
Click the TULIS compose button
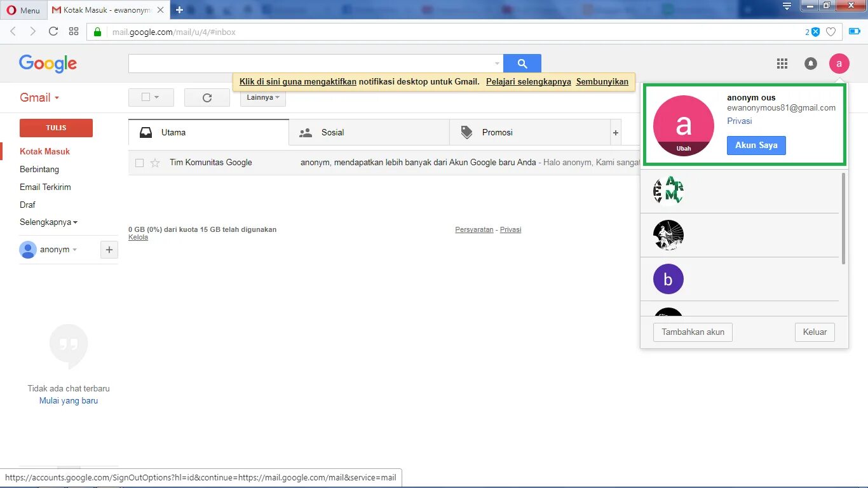click(56, 128)
